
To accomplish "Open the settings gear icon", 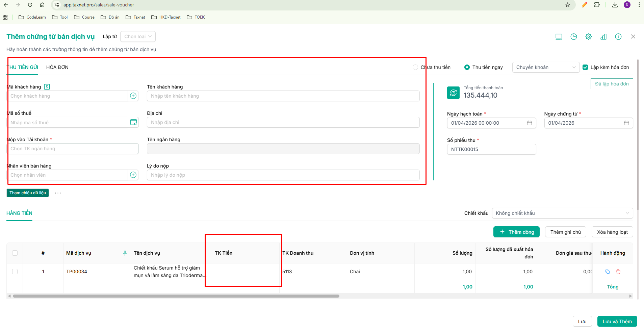I will (589, 36).
